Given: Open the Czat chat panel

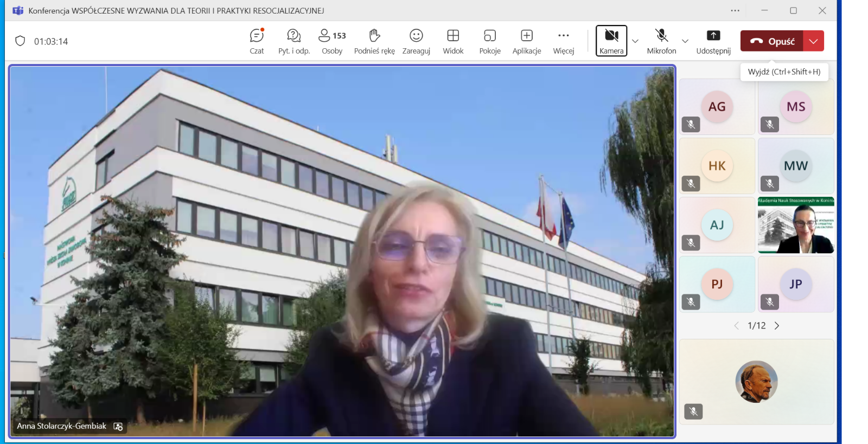Looking at the screenshot, I should [x=257, y=41].
